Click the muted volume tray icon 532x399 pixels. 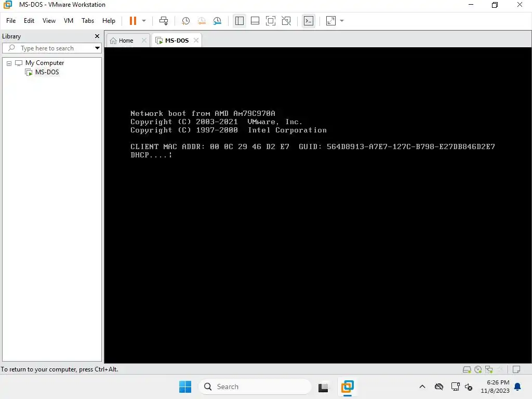click(469, 387)
